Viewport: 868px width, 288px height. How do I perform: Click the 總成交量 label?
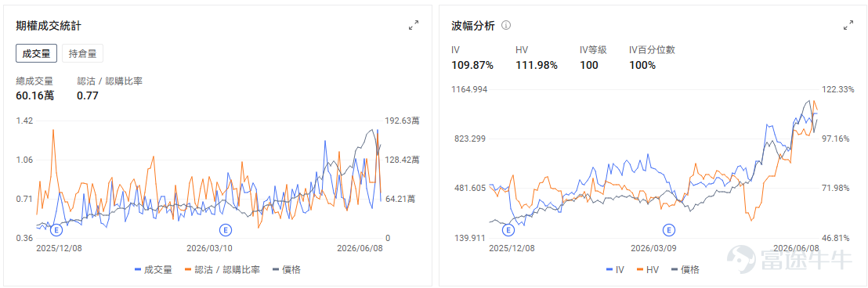coord(34,81)
